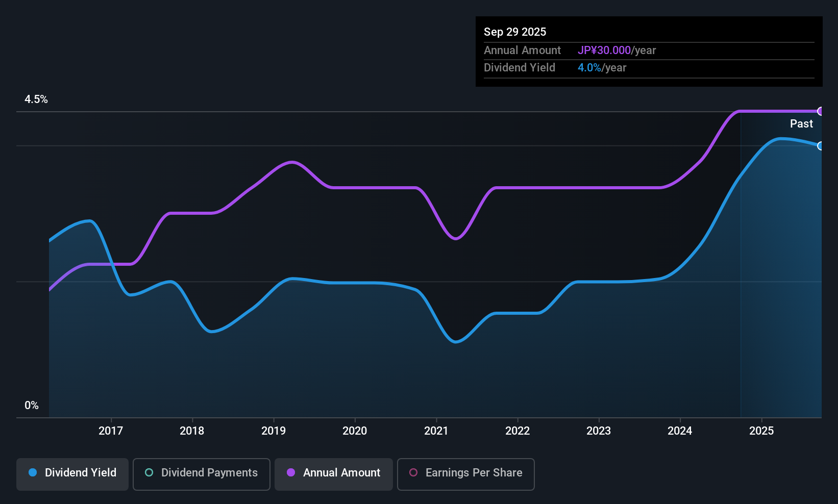The width and height of the screenshot is (838, 504).
Task: Click the 0% y-axis label
Action: (32, 406)
